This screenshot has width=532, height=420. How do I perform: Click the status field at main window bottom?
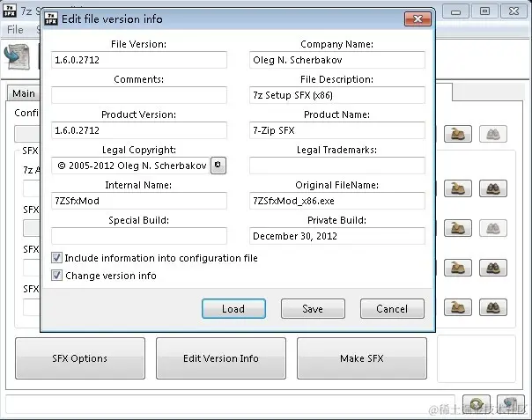(230, 404)
